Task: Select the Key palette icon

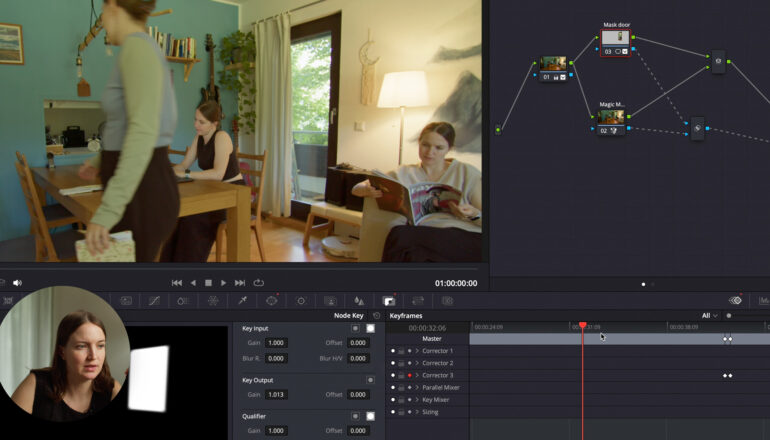Action: click(x=389, y=301)
